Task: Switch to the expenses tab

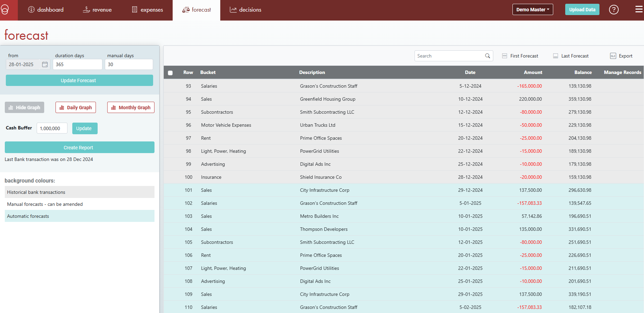Action: point(147,10)
